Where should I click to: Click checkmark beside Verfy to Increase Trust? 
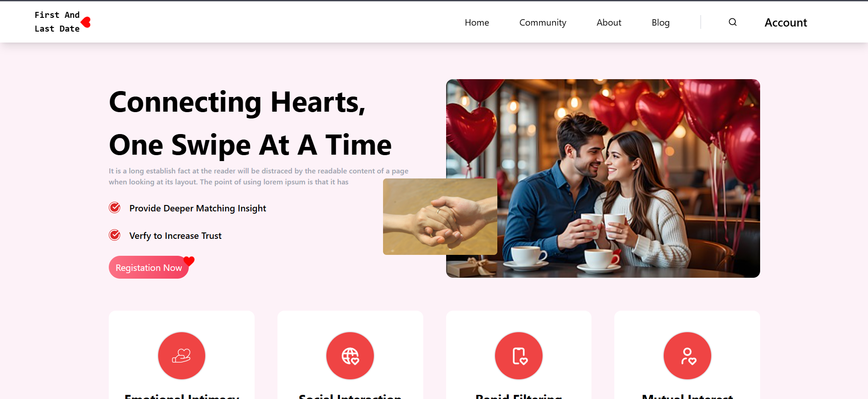pyautogui.click(x=115, y=235)
